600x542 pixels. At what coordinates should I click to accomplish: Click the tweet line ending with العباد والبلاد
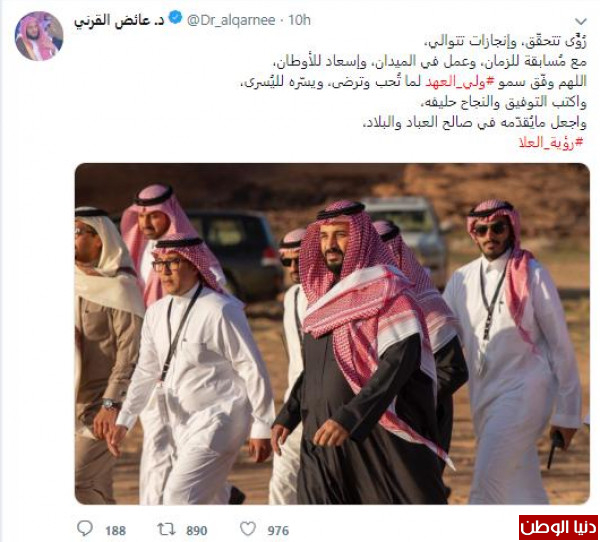[x=474, y=122]
